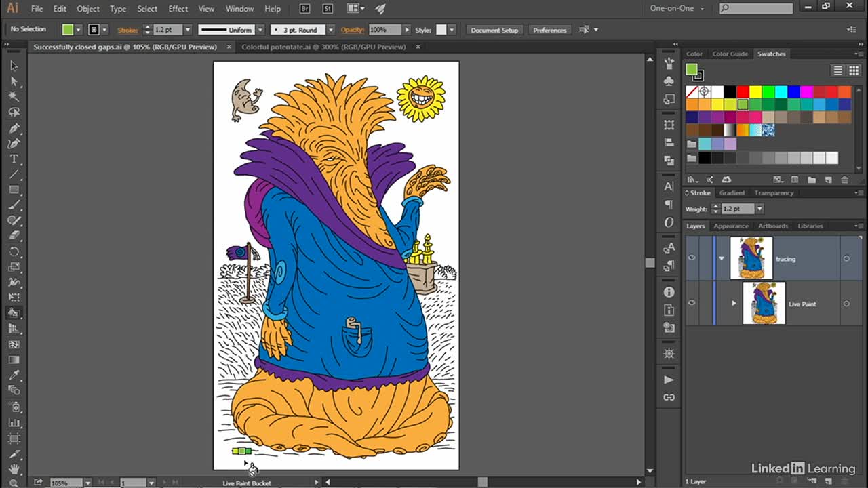
Task: Toggle visibility of the Live Paint sublayer
Action: [x=692, y=303]
